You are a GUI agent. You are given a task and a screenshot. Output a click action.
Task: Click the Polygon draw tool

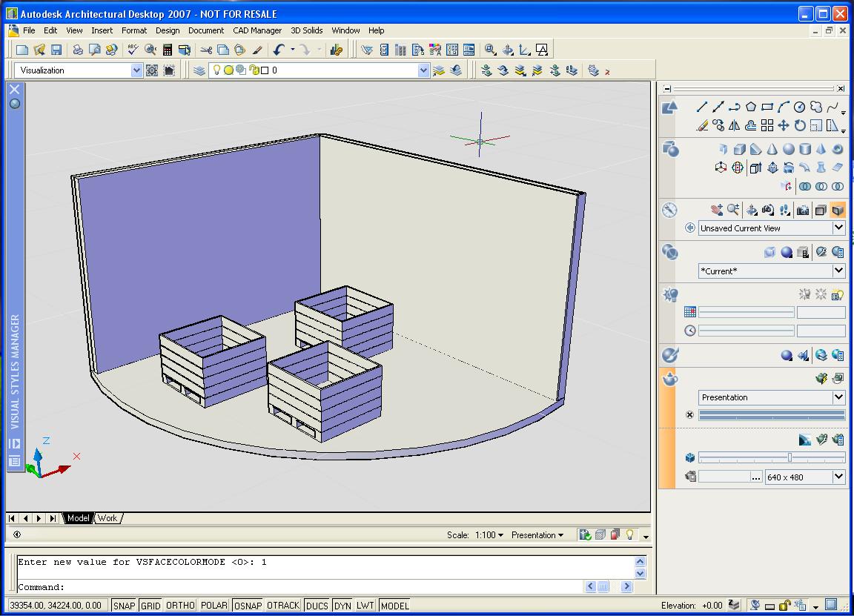(x=751, y=107)
